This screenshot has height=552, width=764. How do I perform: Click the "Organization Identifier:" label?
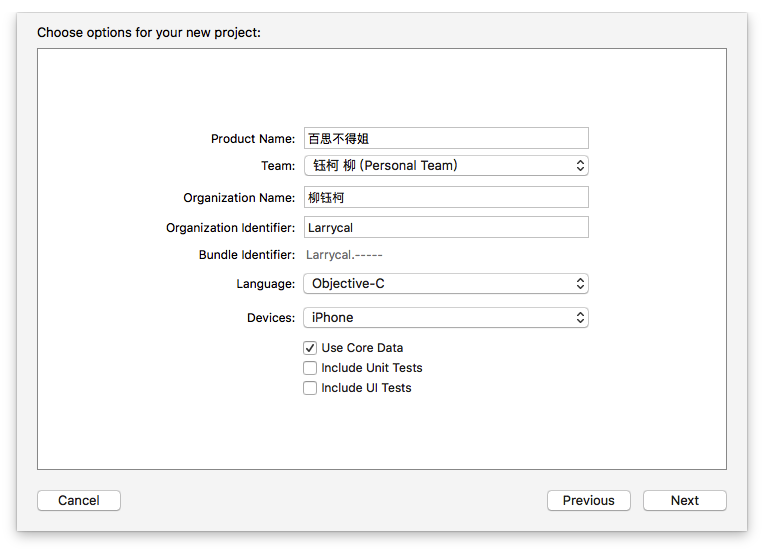[230, 228]
